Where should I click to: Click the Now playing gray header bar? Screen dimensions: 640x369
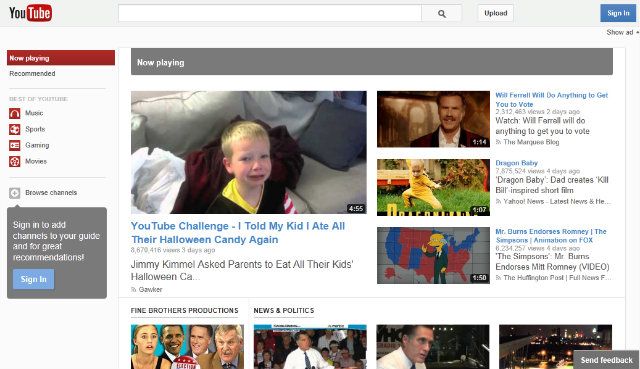(x=372, y=62)
